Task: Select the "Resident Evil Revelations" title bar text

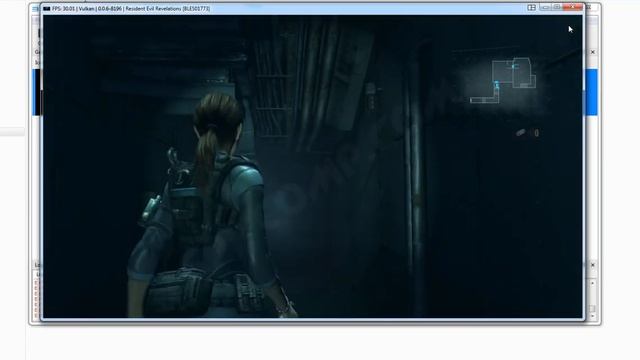Action: coord(153,9)
